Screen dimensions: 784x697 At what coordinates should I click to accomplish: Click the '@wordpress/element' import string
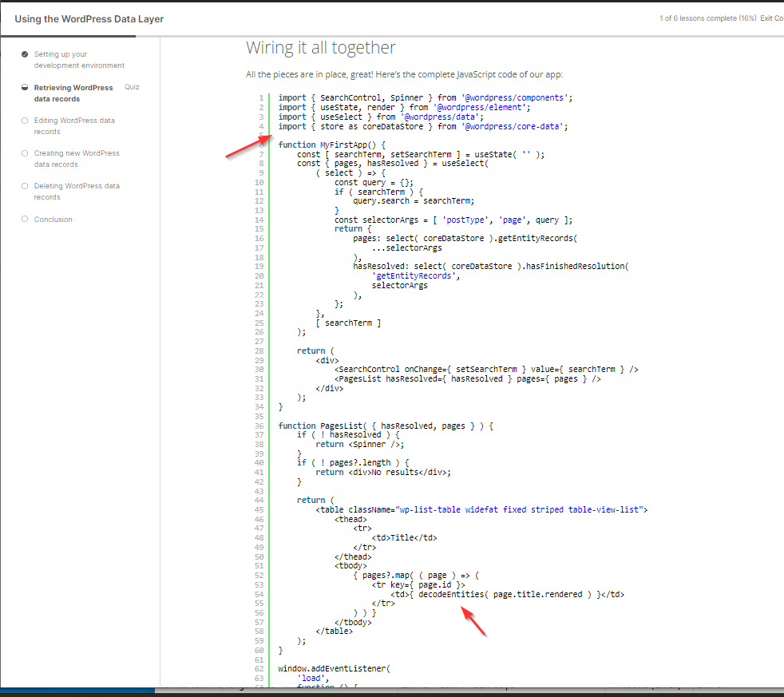pyautogui.click(x=480, y=108)
